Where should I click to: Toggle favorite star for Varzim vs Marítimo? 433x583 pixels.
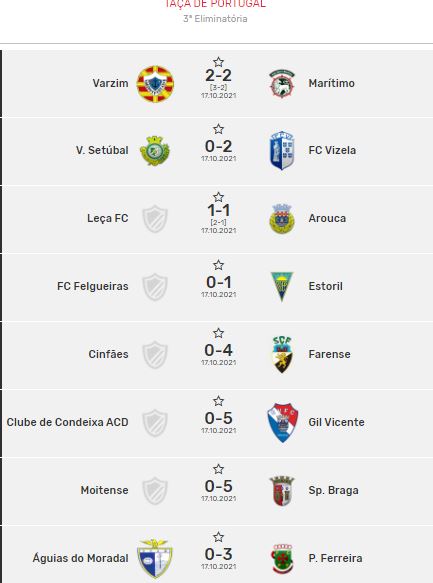click(x=218, y=62)
